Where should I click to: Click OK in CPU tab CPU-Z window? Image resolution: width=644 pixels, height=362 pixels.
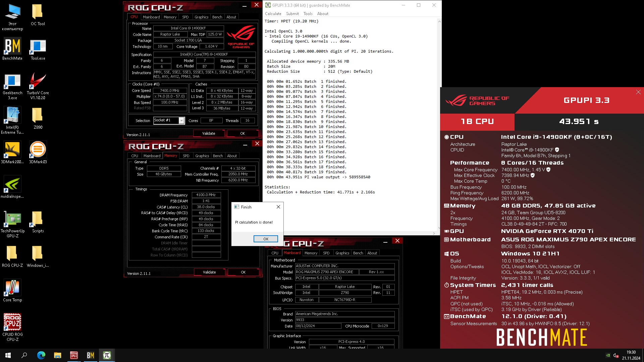point(243,133)
